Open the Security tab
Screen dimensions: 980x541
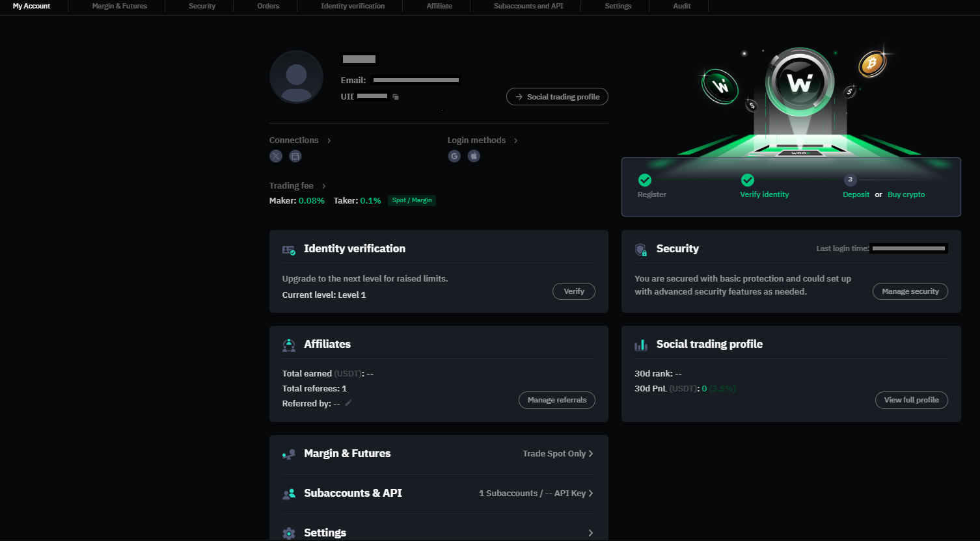coord(202,6)
